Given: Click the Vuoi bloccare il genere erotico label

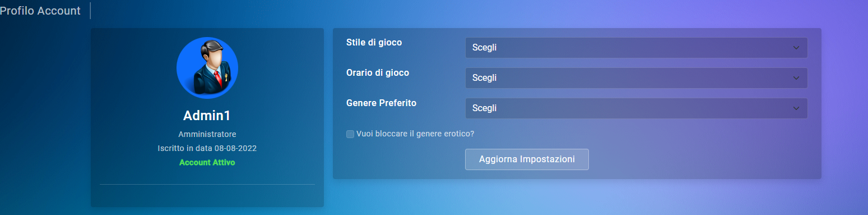Looking at the screenshot, I should 415,134.
